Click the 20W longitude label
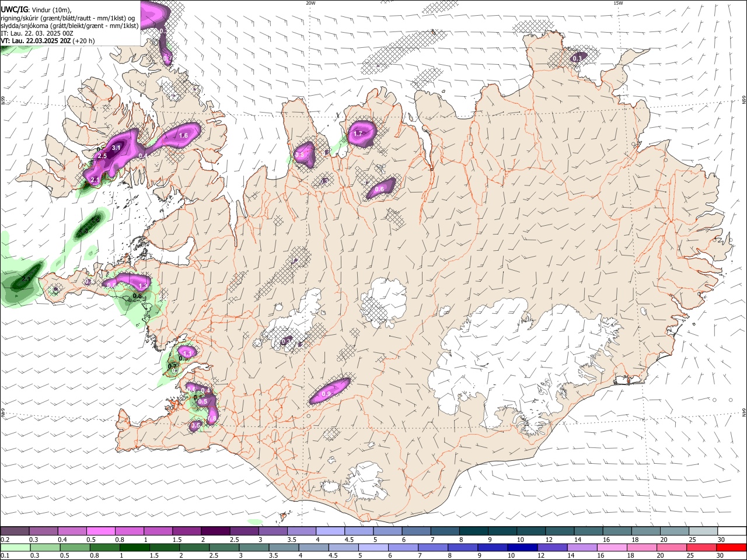Screen dimensions: 747x560 310,2
